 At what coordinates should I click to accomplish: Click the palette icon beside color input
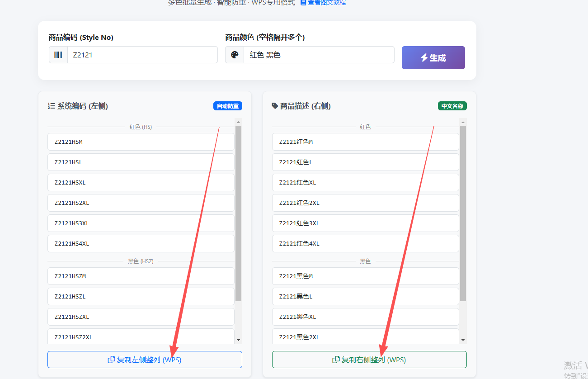click(x=235, y=54)
